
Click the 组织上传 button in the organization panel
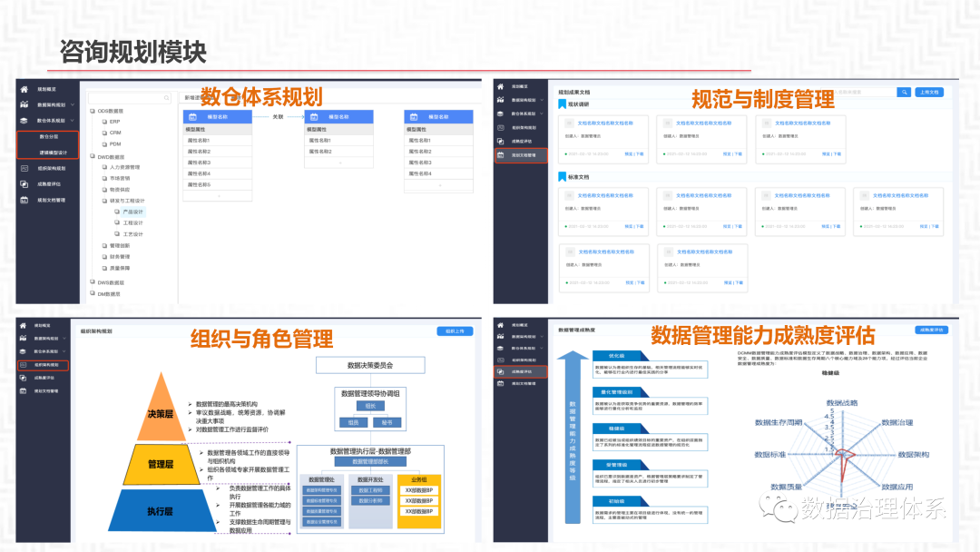pos(455,331)
